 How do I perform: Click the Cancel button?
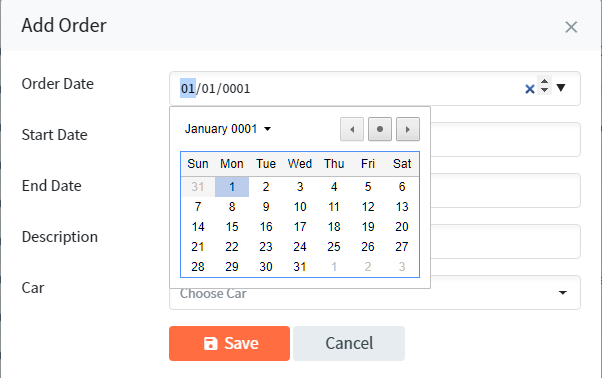click(x=349, y=343)
